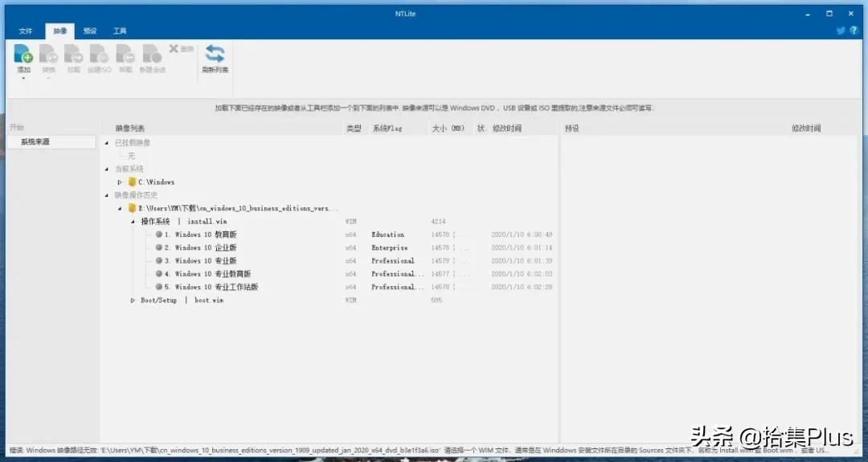Switch to the 工具 ribbon tab
The image size is (868, 462).
pyautogui.click(x=120, y=31)
